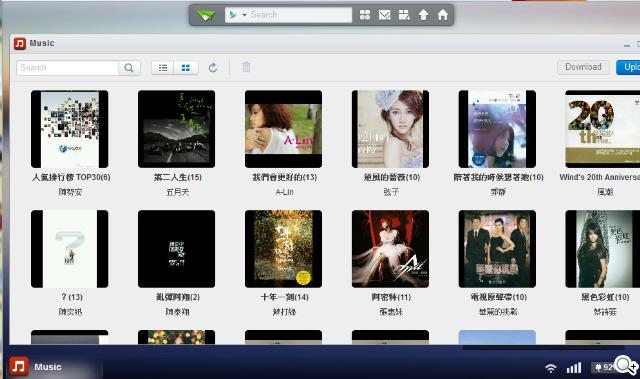640x379 pixels.
Task: Switch to grid thumbnail view
Action: click(186, 68)
